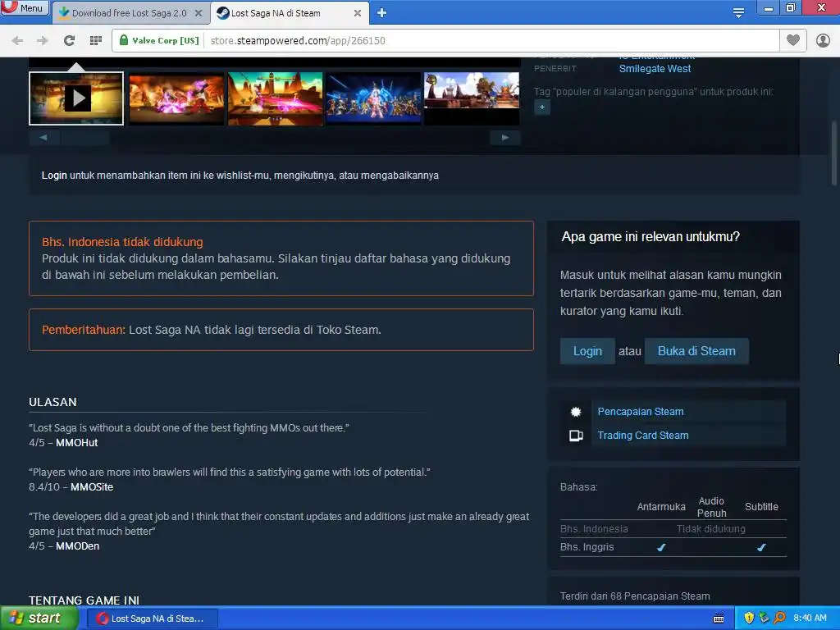The image size is (840, 630).
Task: Open the user account icon
Action: [823, 41]
